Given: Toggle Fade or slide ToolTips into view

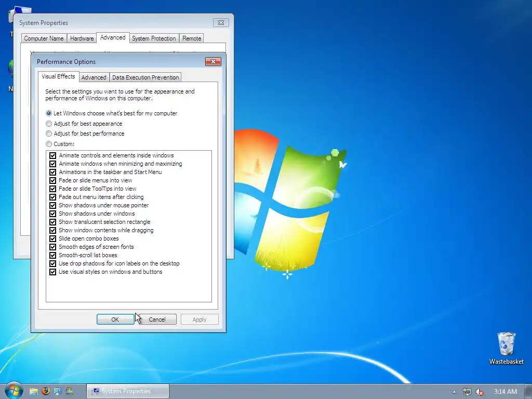Looking at the screenshot, I should point(52,189).
